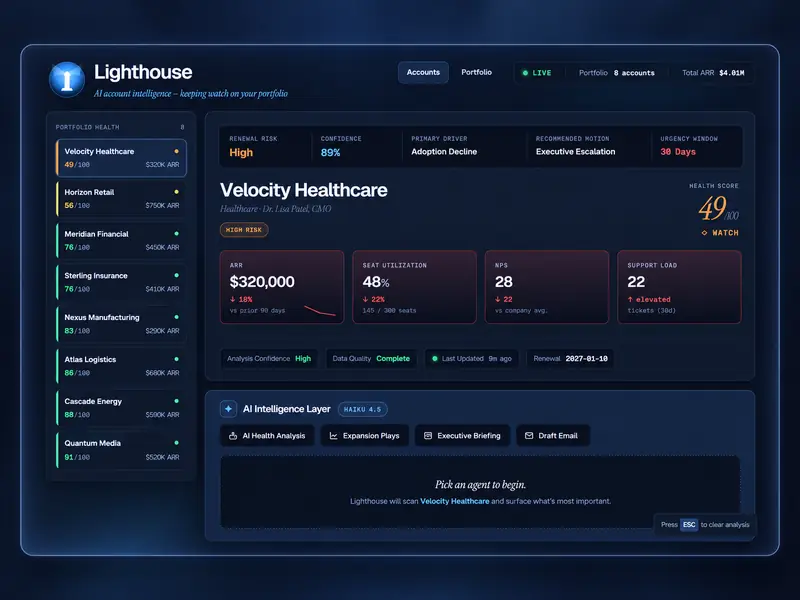Select the Horizon Retail account

tap(121, 199)
